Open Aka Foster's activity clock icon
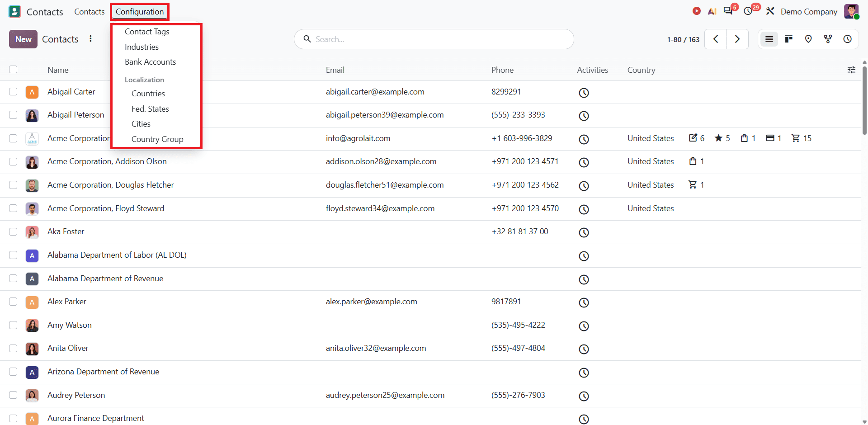Viewport: 868px width, 425px height. tap(584, 232)
